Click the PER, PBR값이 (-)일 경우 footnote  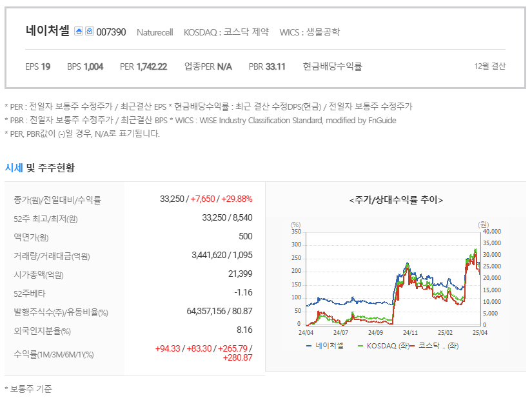pos(82,134)
